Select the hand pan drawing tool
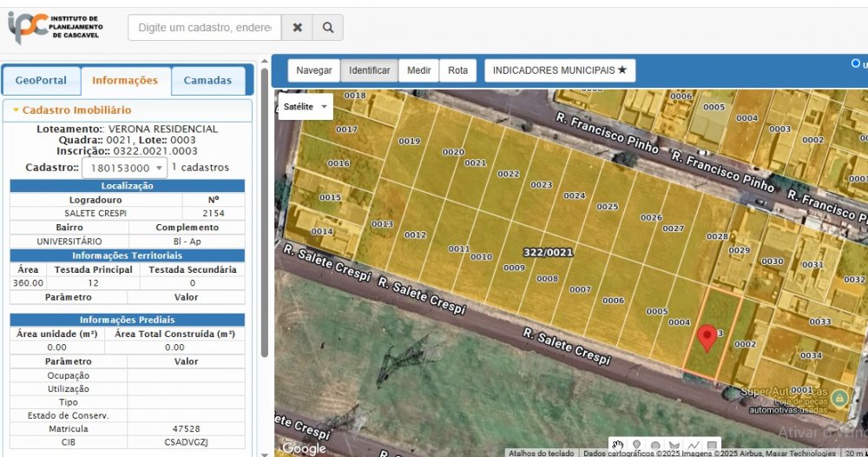The height and width of the screenshot is (457, 868). tap(617, 446)
